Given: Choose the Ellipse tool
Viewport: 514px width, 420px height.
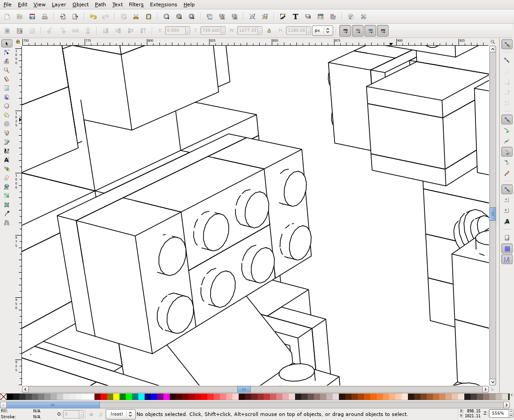Looking at the screenshot, I should click(x=7, y=106).
